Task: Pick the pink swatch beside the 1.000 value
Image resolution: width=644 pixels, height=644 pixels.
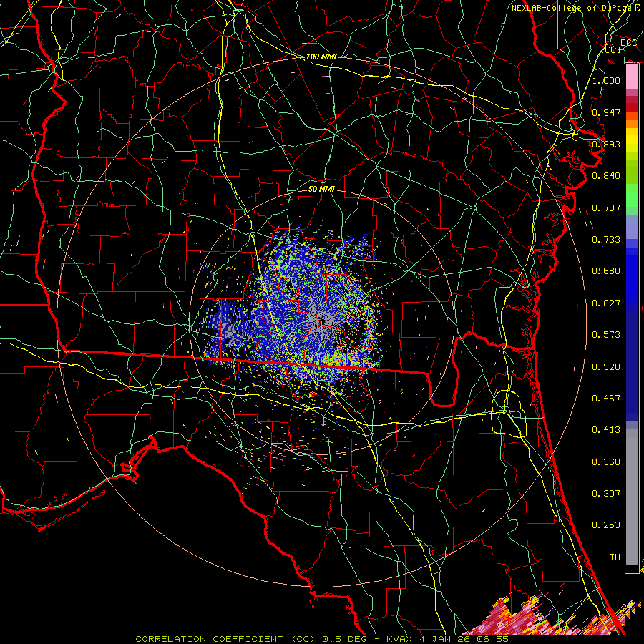Action: point(632,77)
